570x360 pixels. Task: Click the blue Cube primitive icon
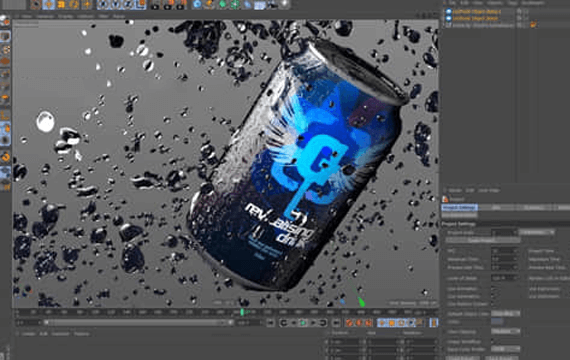(x=197, y=4)
